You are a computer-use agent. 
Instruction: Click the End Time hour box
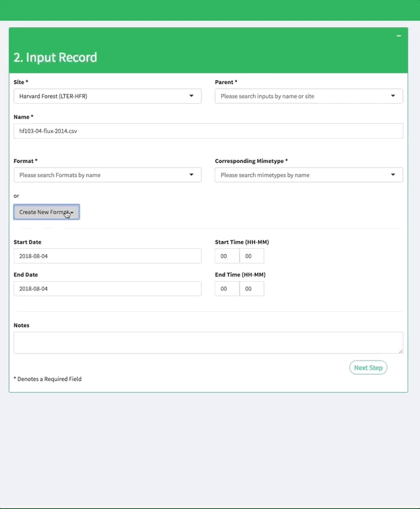[x=226, y=289]
